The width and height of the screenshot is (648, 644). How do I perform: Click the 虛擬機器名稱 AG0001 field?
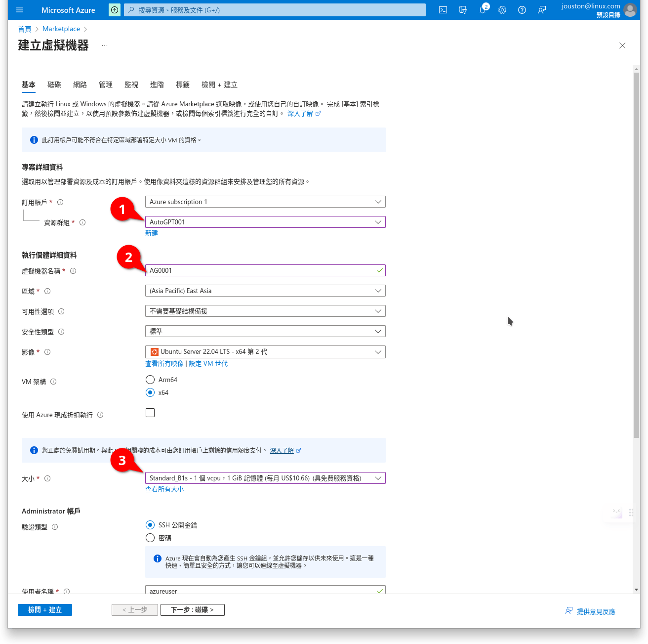pyautogui.click(x=265, y=270)
